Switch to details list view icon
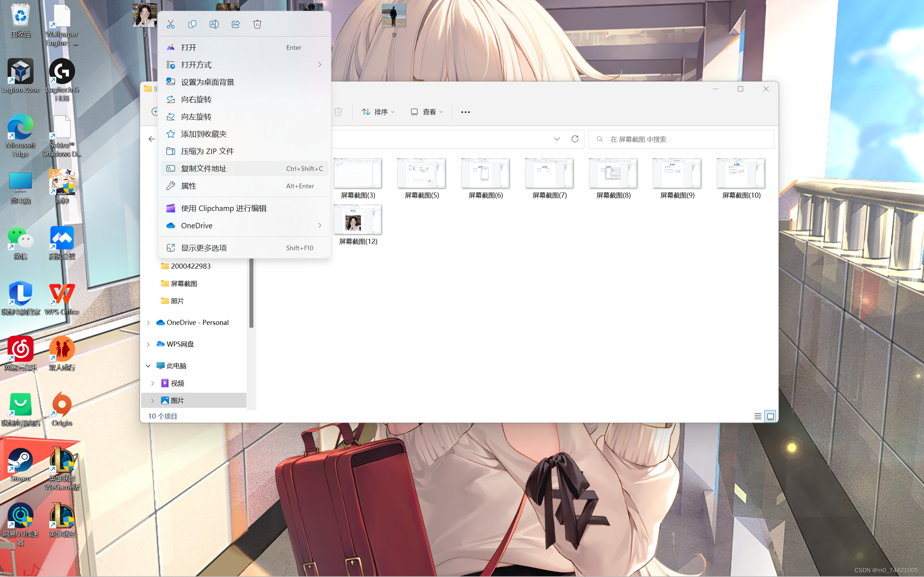Viewport: 924px width, 577px height. coord(758,416)
